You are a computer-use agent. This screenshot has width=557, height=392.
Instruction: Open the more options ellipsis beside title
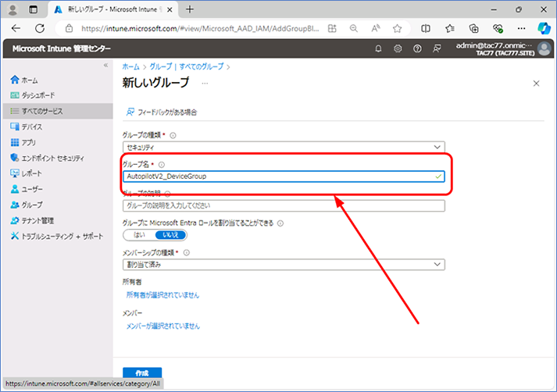pyautogui.click(x=205, y=84)
